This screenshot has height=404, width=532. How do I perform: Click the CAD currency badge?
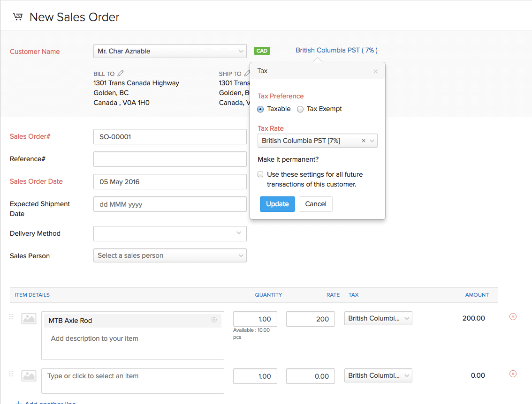(262, 51)
